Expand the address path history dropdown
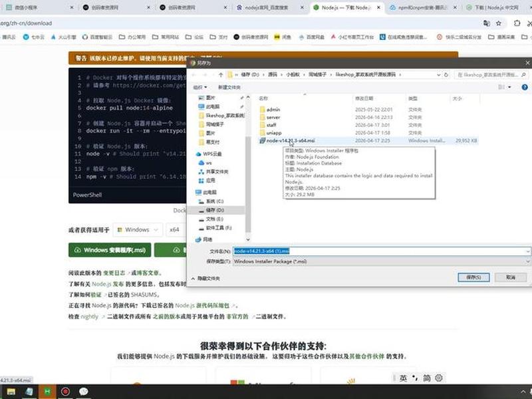The height and width of the screenshot is (399, 532). point(438,74)
